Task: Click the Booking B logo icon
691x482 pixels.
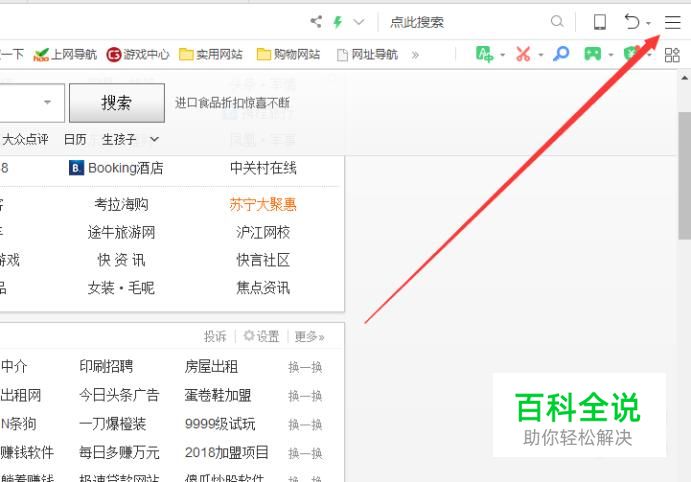Action: click(76, 168)
